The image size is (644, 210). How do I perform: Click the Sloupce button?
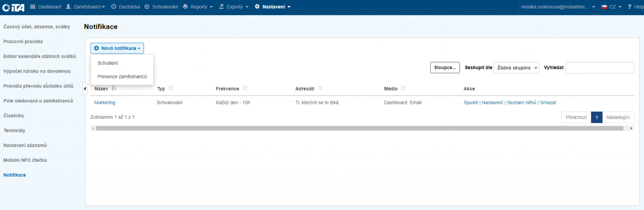click(445, 68)
